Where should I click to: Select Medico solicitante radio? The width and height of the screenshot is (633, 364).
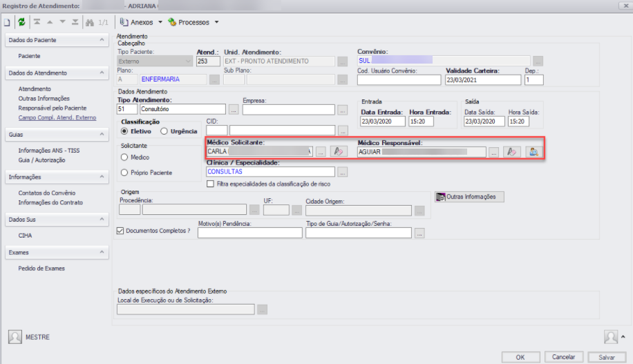click(x=124, y=157)
